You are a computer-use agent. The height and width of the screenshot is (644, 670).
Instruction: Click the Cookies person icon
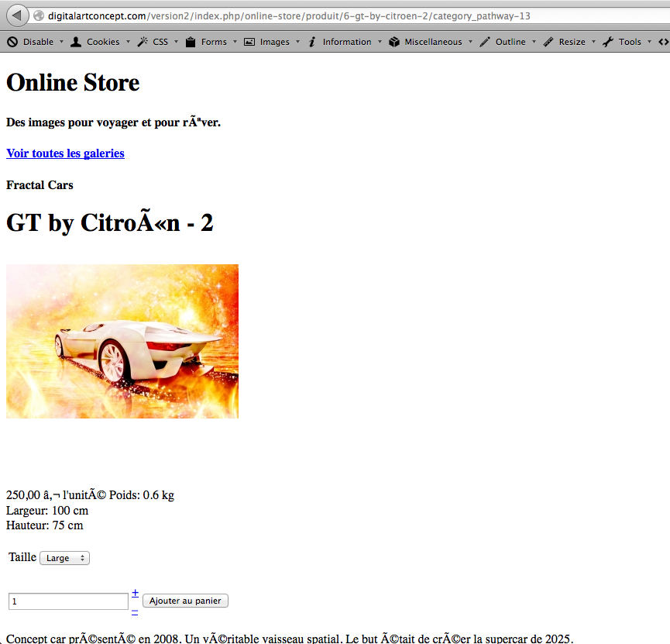(76, 42)
